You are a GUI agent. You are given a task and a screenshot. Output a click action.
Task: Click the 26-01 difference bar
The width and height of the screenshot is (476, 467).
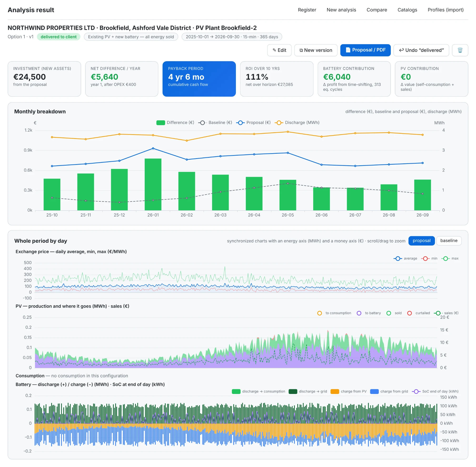pos(153,184)
